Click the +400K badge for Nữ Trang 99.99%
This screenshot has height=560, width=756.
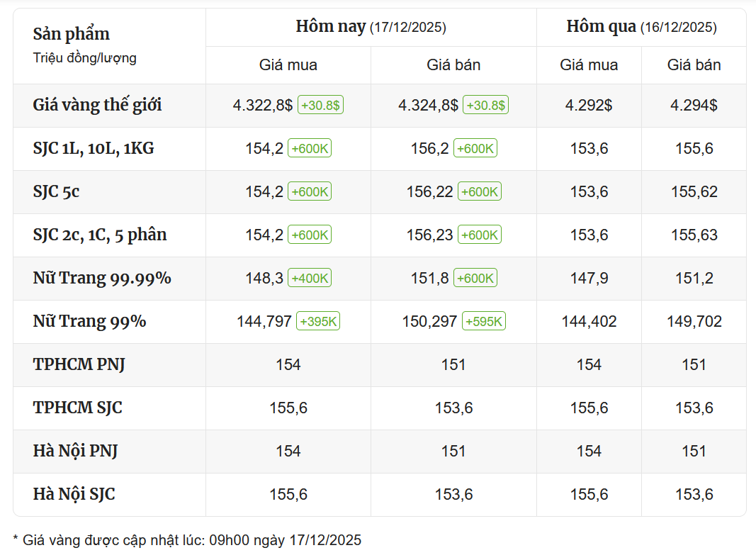[309, 279]
